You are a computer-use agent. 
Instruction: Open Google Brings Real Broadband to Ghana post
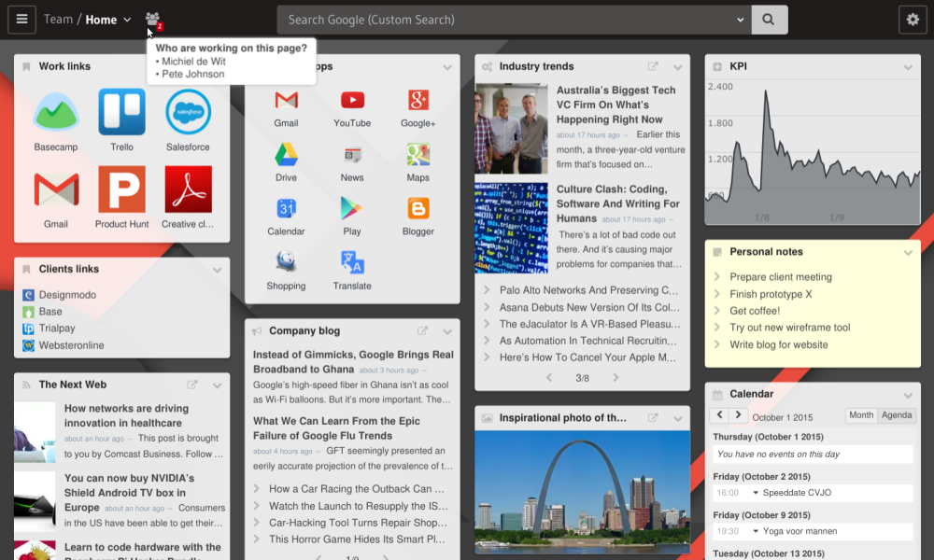click(x=353, y=362)
